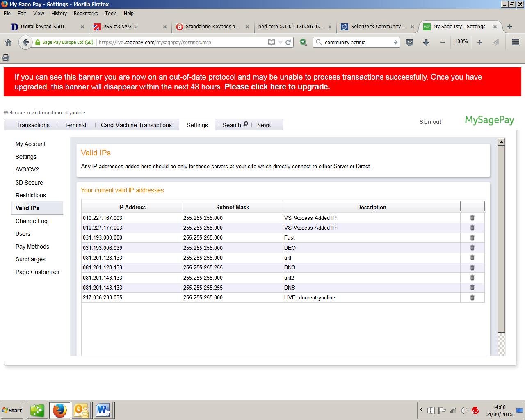Reload page with the refresh icon
Image resolution: width=525 pixels, height=420 pixels.
(x=288, y=42)
